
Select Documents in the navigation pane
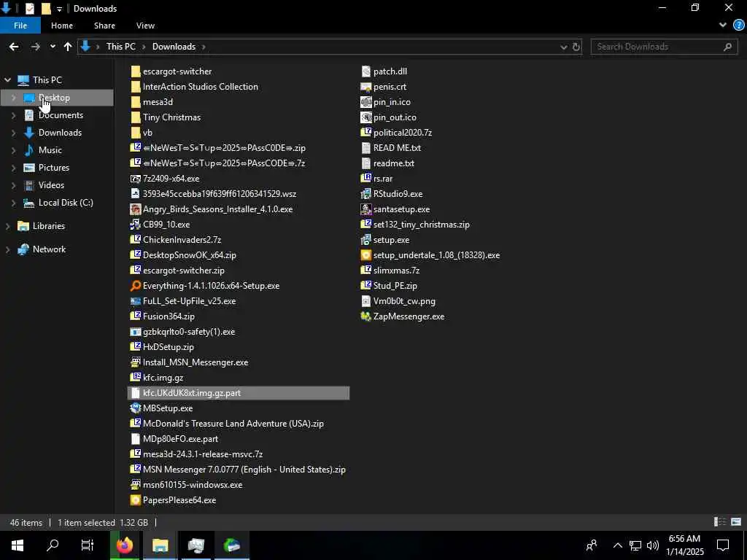coord(61,115)
